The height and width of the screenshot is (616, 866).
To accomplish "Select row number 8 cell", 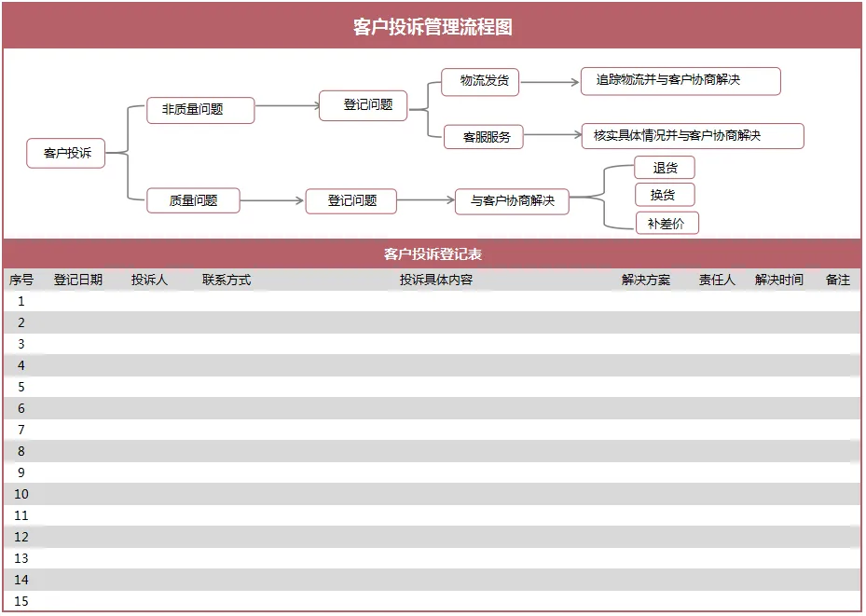I will click(21, 451).
